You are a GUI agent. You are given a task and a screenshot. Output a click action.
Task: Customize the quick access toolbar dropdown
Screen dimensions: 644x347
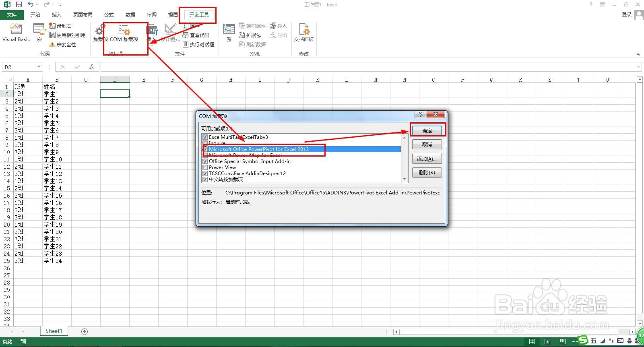(x=60, y=5)
